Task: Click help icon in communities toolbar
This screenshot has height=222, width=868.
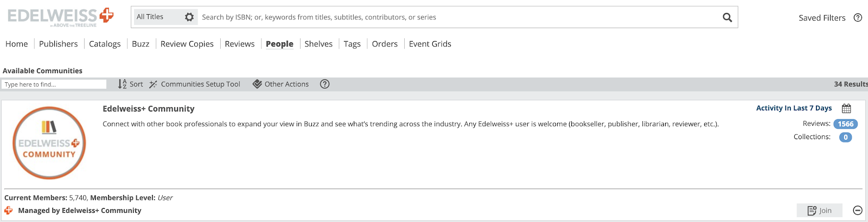Action: point(324,84)
